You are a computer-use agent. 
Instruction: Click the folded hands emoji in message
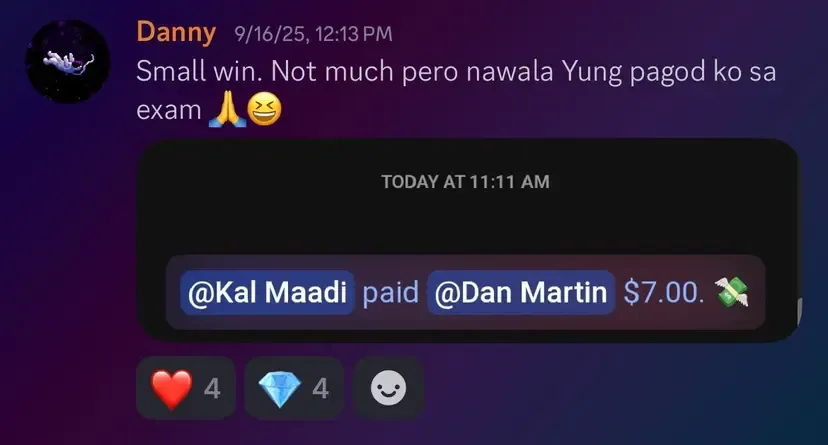click(x=227, y=109)
